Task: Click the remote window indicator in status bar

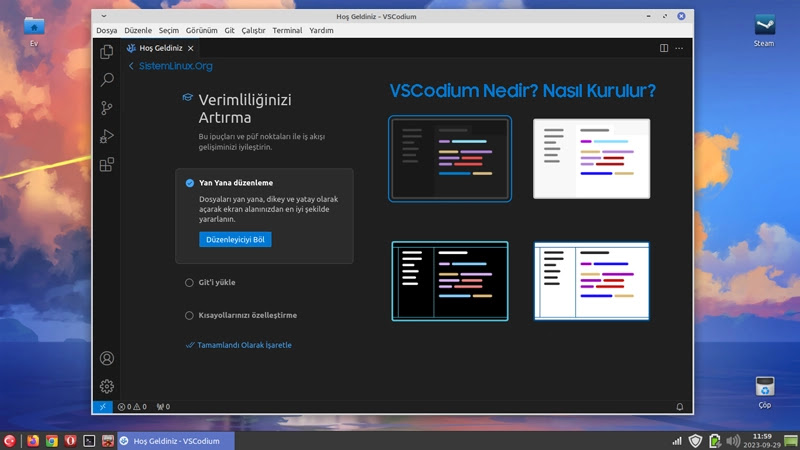Action: pos(103,407)
